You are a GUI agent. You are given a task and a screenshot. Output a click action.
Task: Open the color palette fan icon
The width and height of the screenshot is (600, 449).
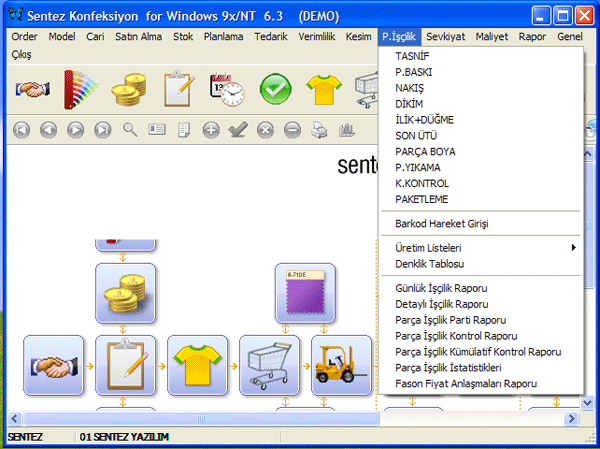81,90
